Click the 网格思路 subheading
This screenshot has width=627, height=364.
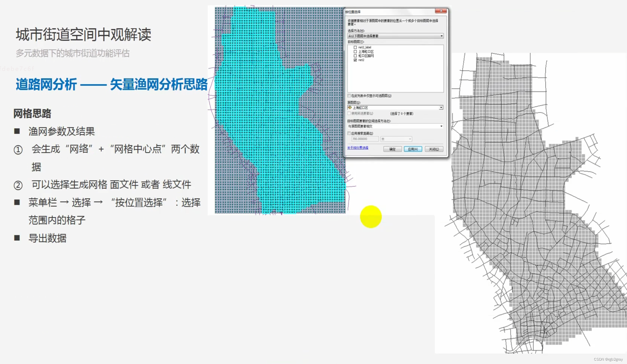pos(32,113)
